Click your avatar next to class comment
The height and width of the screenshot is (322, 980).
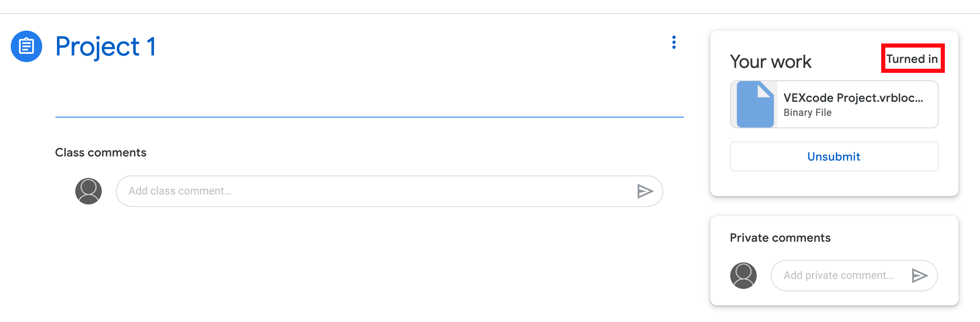pos(88,191)
